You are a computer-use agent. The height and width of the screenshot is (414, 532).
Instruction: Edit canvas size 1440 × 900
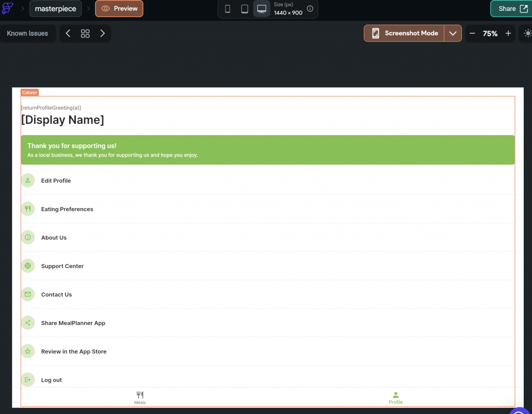pos(288,13)
